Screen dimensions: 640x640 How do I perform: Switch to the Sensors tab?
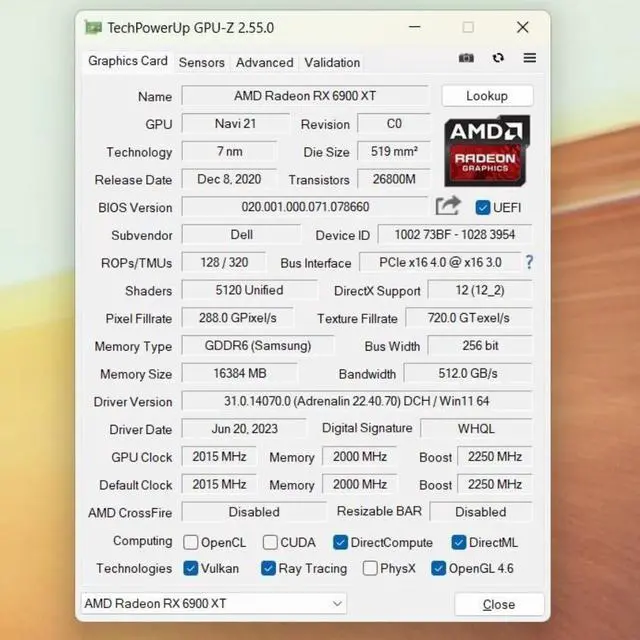coord(202,62)
